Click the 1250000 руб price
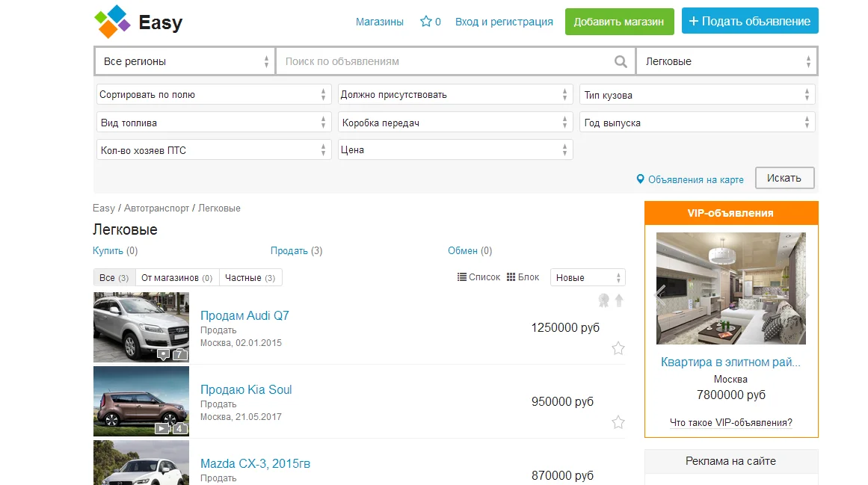Image resolution: width=868 pixels, height=485 pixels. pos(565,327)
